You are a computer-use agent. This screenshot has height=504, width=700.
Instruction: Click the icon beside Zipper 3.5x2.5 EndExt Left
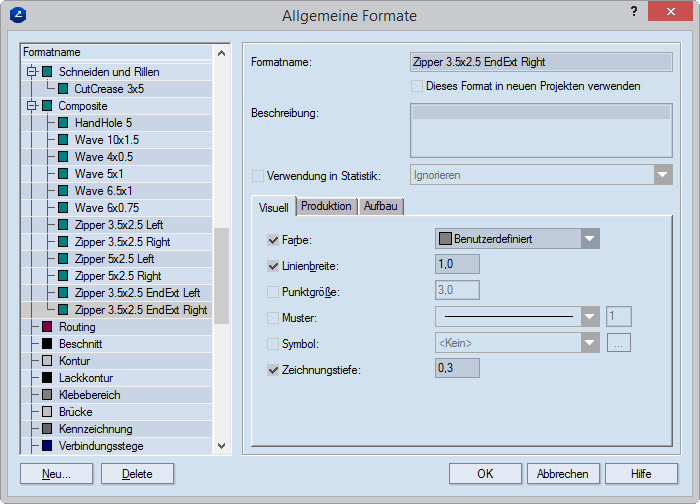pos(63,292)
